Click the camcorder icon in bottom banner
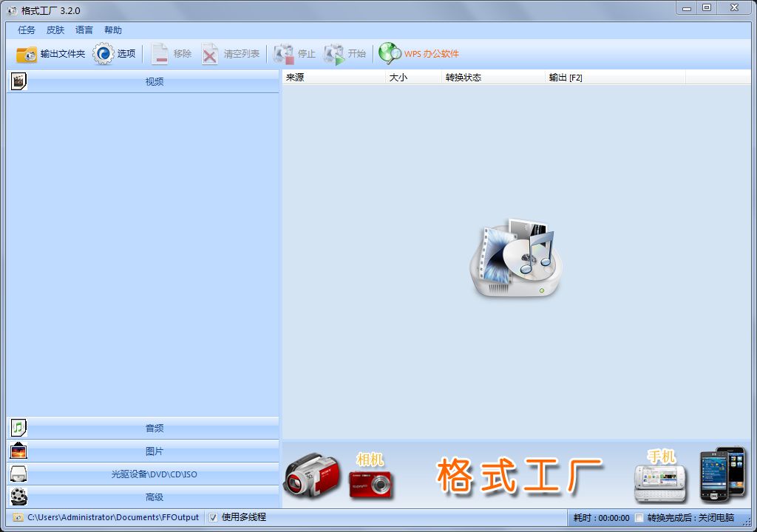Viewport: 757px width, 532px height. tap(311, 474)
